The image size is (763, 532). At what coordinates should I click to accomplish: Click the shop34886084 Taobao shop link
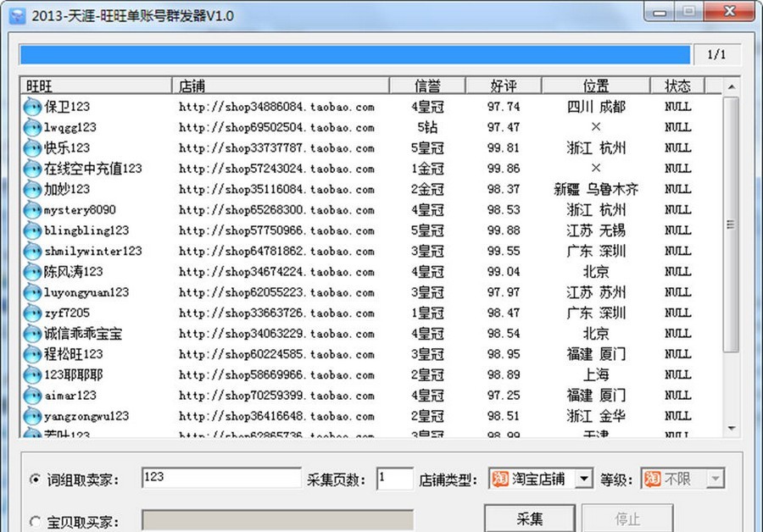click(x=277, y=106)
